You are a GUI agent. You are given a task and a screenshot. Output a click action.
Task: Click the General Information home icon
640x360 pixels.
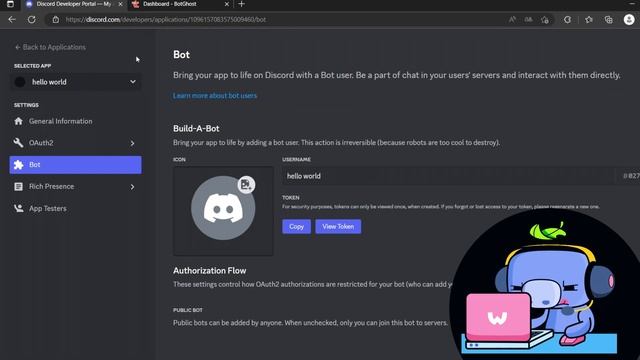[18, 121]
